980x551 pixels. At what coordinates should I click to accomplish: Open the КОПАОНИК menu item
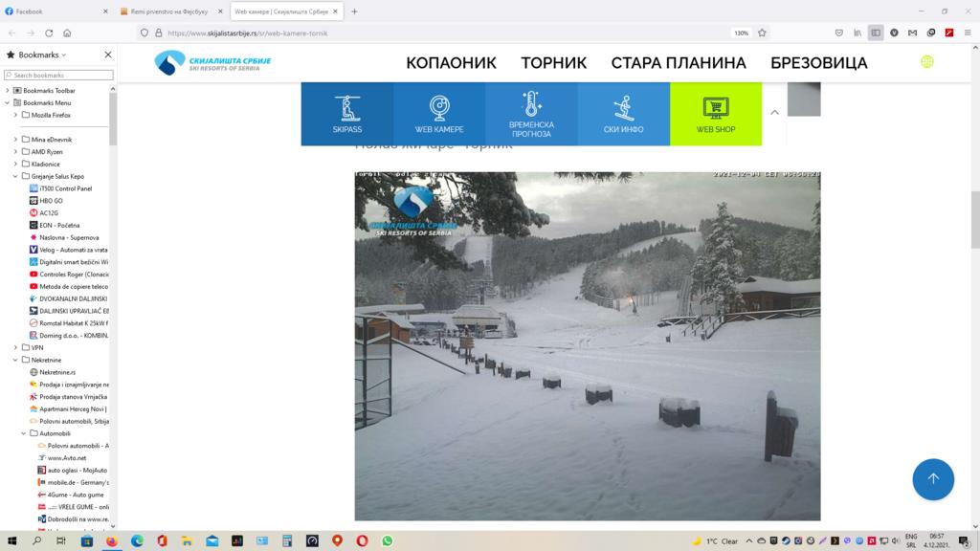(x=451, y=63)
